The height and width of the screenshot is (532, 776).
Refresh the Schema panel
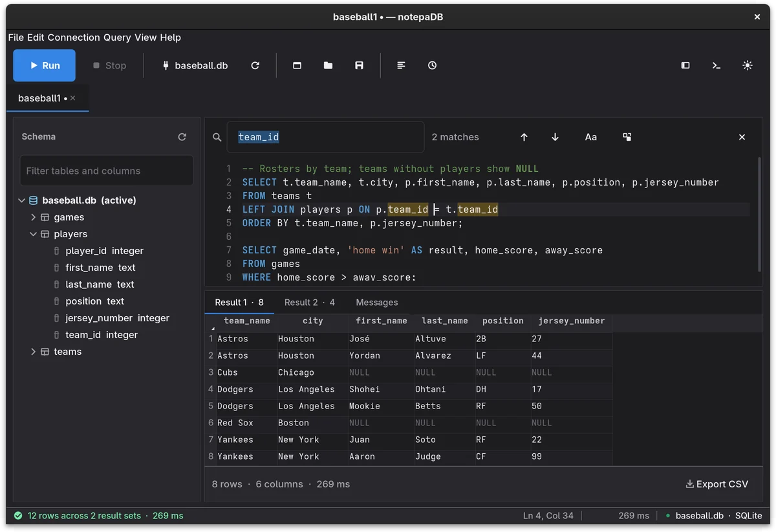182,137
